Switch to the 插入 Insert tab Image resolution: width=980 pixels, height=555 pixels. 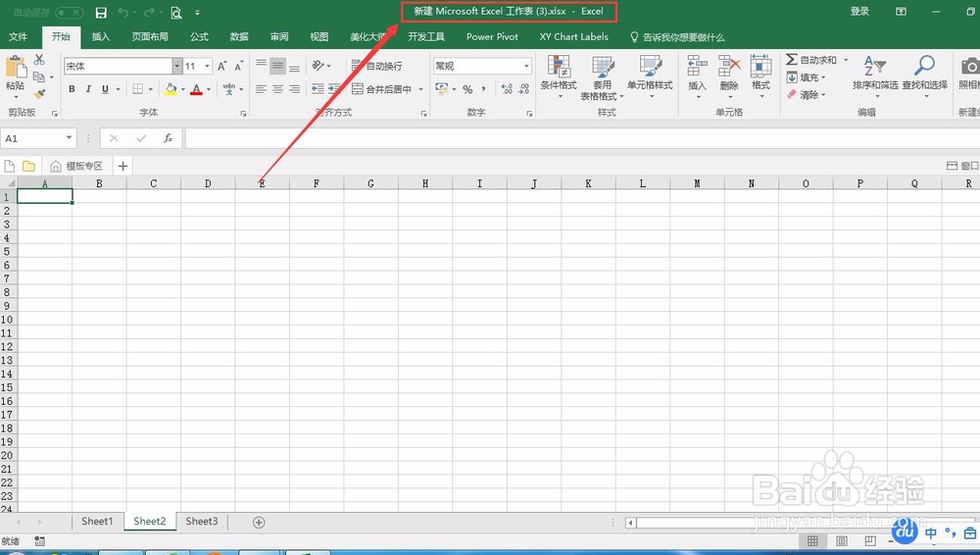click(101, 37)
